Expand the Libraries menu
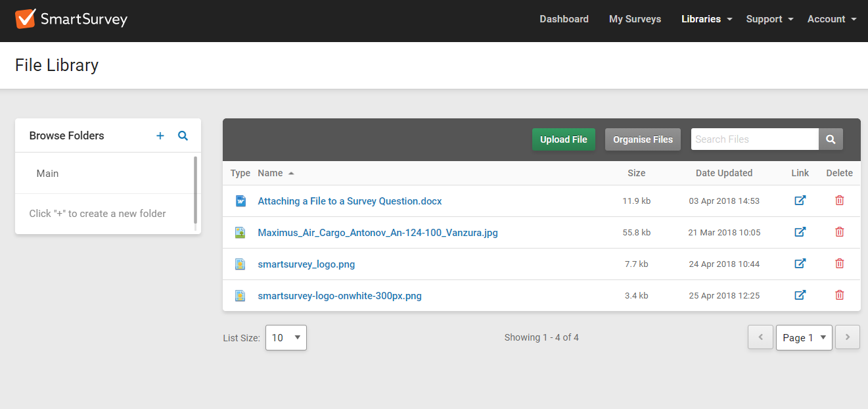 point(706,19)
